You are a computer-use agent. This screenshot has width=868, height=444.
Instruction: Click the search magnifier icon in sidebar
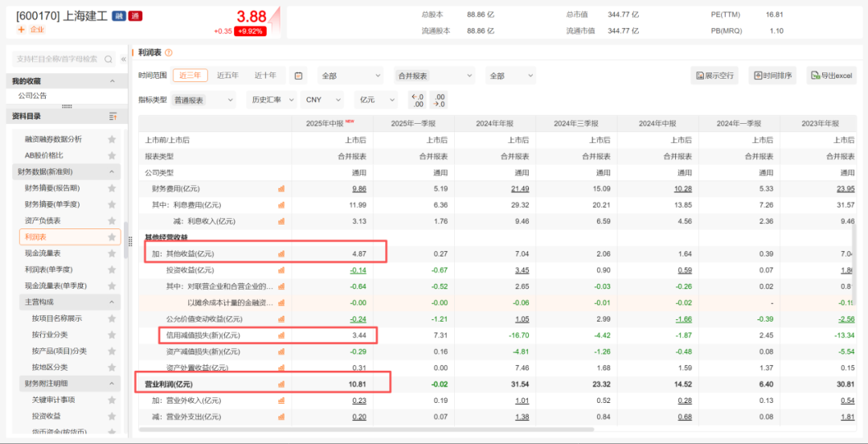tap(109, 59)
